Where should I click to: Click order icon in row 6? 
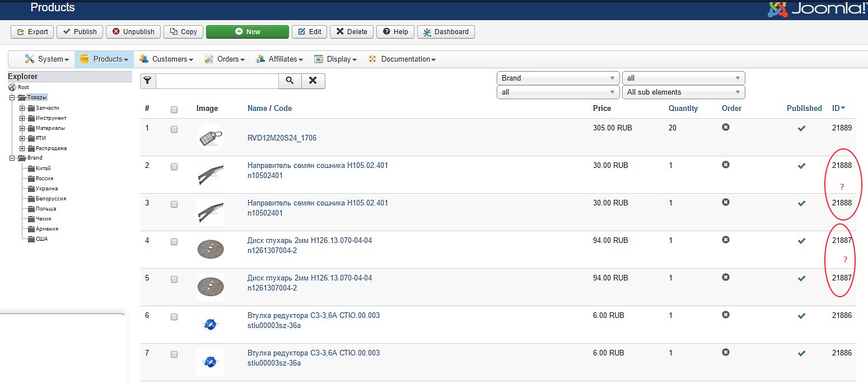(x=726, y=315)
